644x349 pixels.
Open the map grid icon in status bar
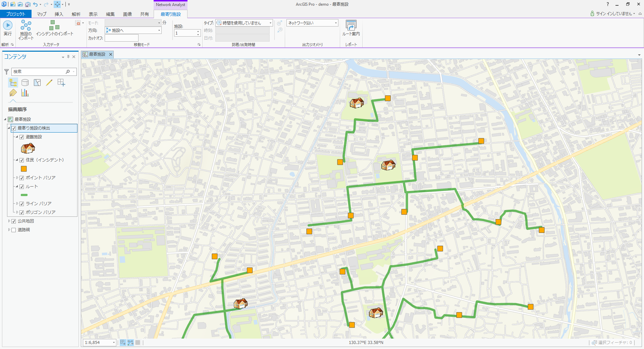(138, 343)
